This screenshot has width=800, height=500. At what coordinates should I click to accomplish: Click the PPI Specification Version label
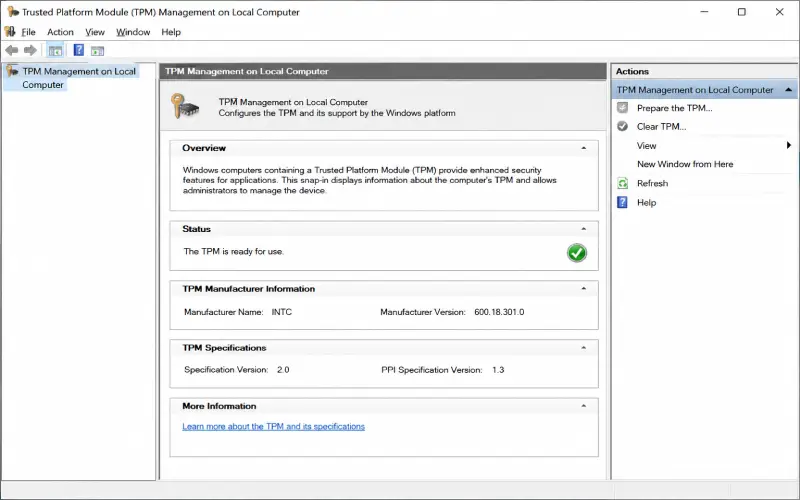432,370
